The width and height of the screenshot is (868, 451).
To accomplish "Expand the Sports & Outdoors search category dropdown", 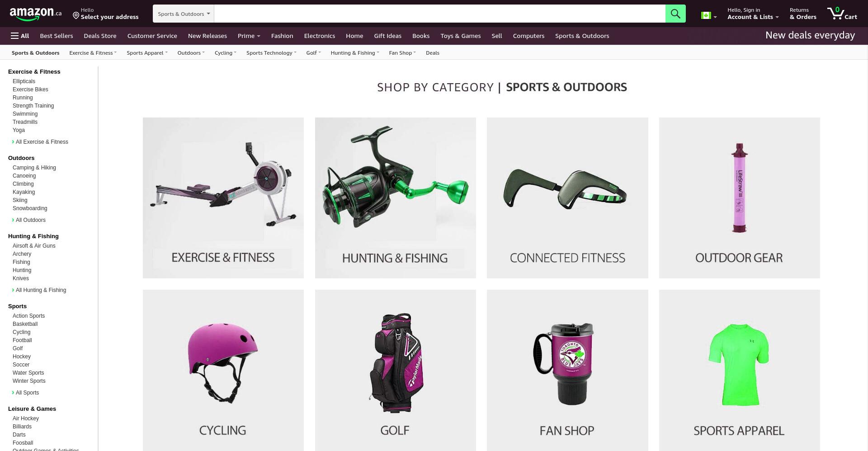I will click(x=184, y=14).
